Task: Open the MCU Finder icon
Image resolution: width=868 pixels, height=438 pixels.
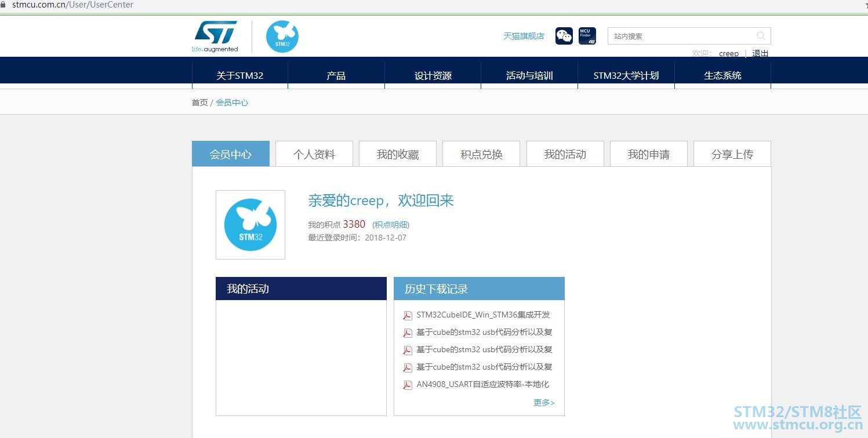Action: point(587,36)
